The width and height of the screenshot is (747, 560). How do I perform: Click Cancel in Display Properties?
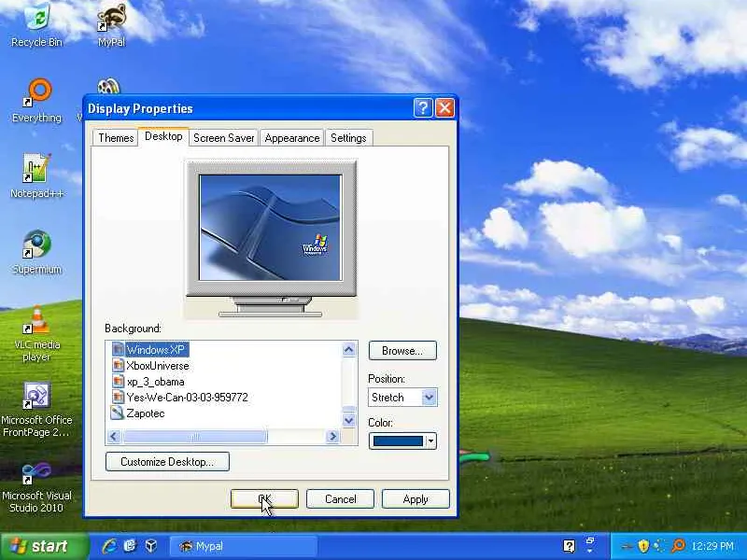tap(340, 499)
